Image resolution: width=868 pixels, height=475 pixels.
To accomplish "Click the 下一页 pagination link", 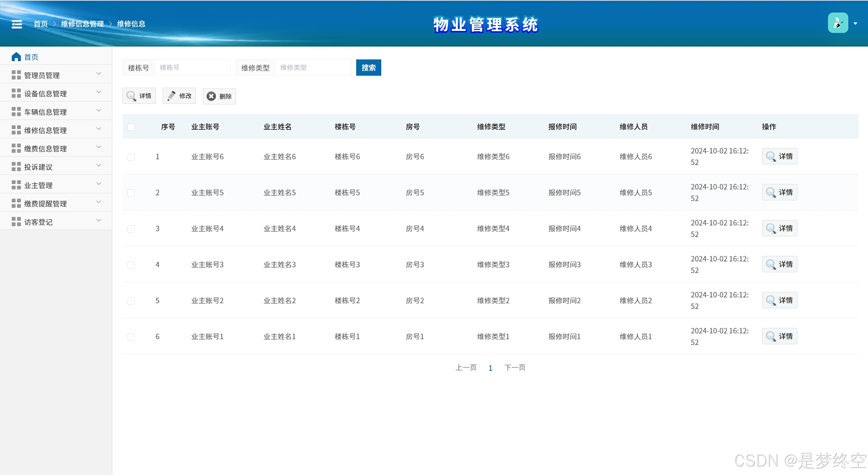I will pos(515,368).
